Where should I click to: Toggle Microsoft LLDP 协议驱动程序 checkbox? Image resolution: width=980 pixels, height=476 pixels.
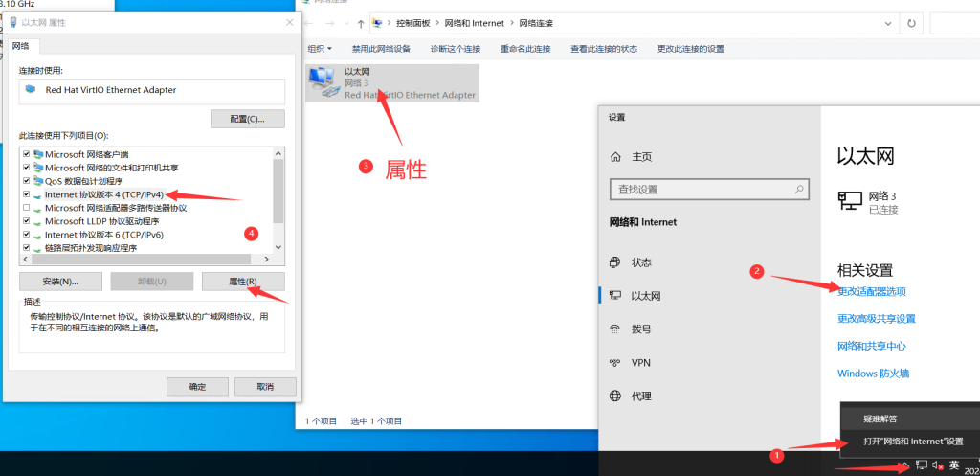click(26, 221)
